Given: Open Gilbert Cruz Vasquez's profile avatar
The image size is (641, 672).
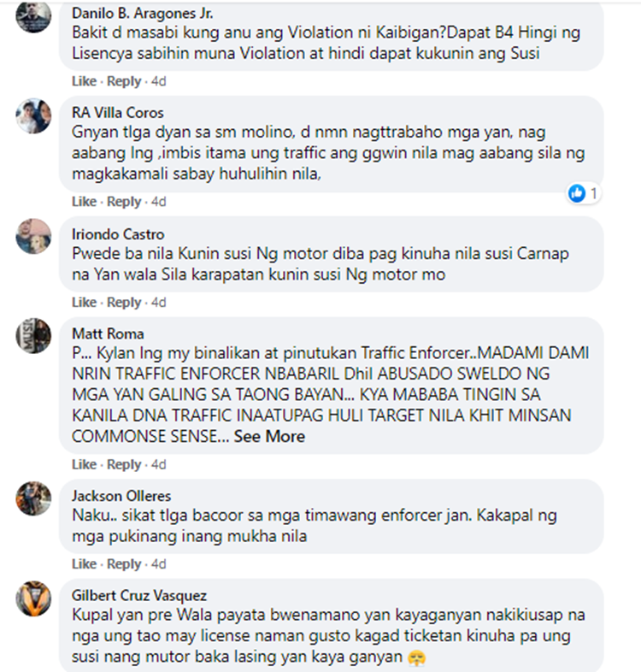Looking at the screenshot, I should [x=33, y=598].
